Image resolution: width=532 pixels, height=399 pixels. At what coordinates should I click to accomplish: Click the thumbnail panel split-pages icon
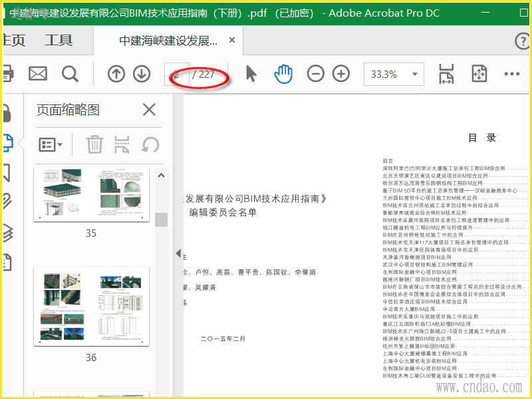[x=122, y=144]
